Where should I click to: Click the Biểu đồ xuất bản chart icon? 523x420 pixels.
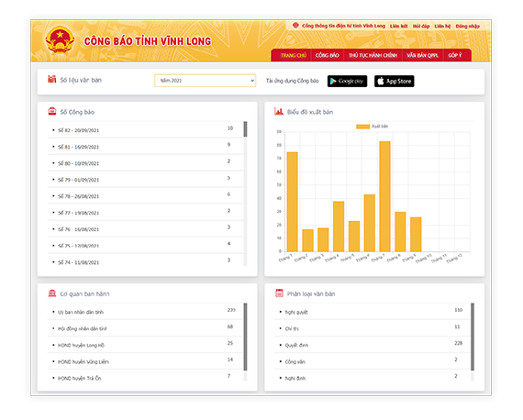pyautogui.click(x=279, y=111)
